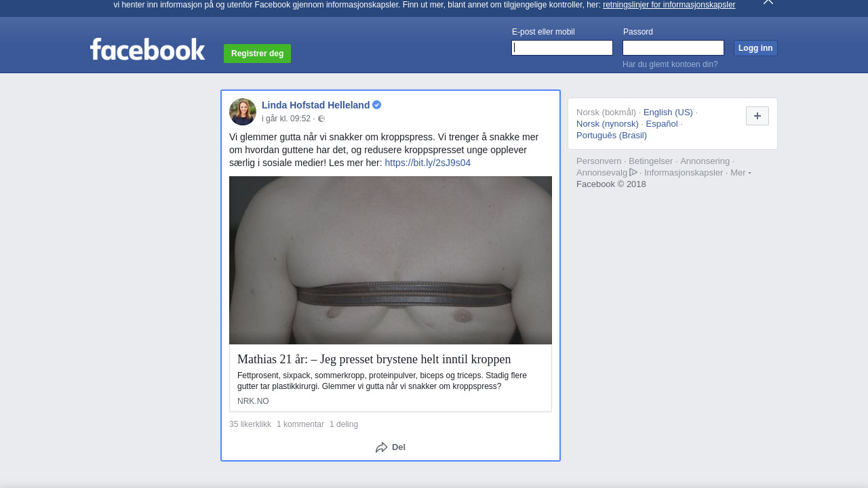Click the AdChoices triangle icon
868x488 pixels.
coord(633,172)
